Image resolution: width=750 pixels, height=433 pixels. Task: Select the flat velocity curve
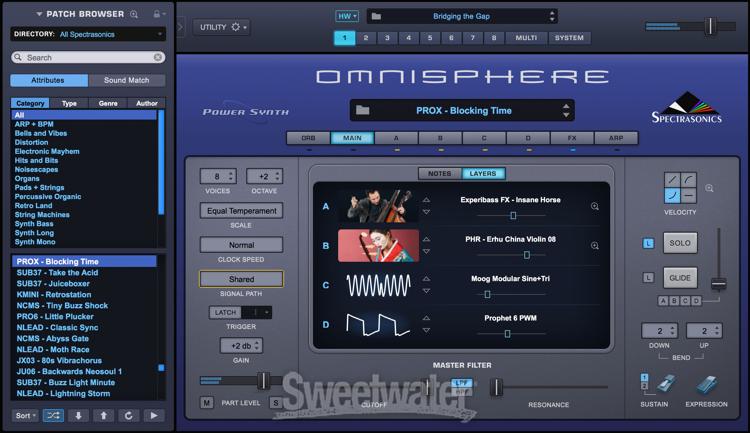pos(688,195)
